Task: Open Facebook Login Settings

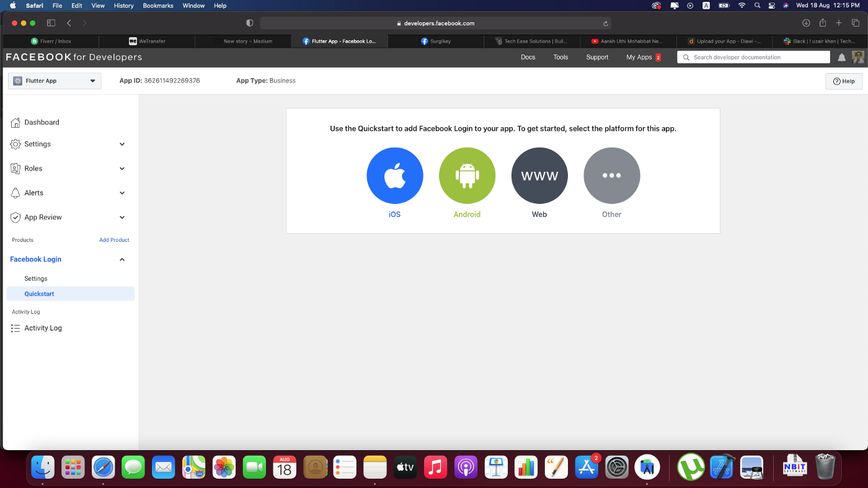Action: click(x=36, y=279)
